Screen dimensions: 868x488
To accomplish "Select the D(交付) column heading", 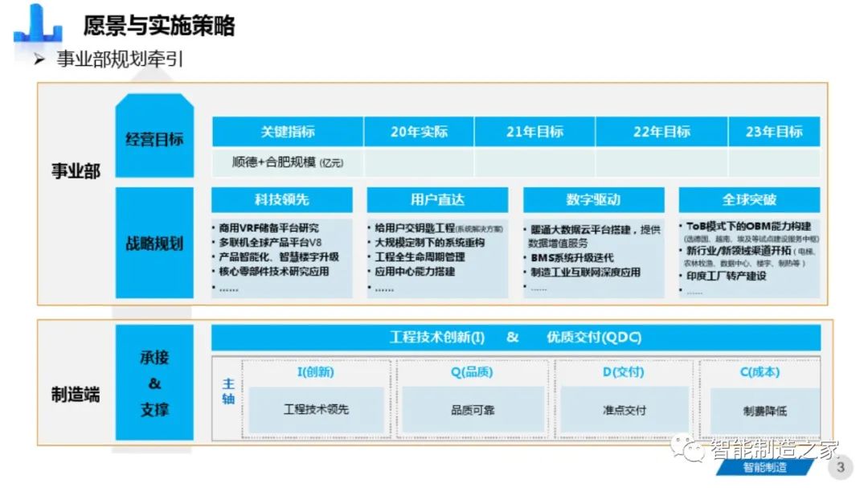I will (x=624, y=371).
